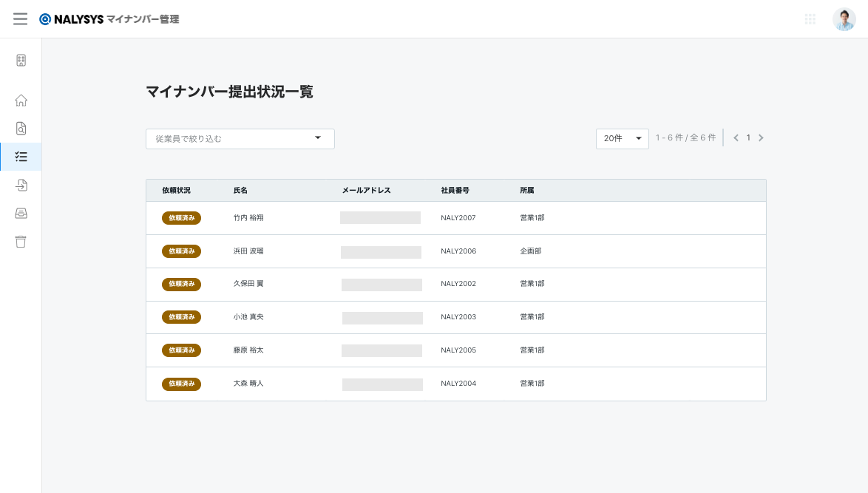The height and width of the screenshot is (493, 868).
Task: Click 営業1部 in the NALY2004 row
Action: (x=532, y=384)
